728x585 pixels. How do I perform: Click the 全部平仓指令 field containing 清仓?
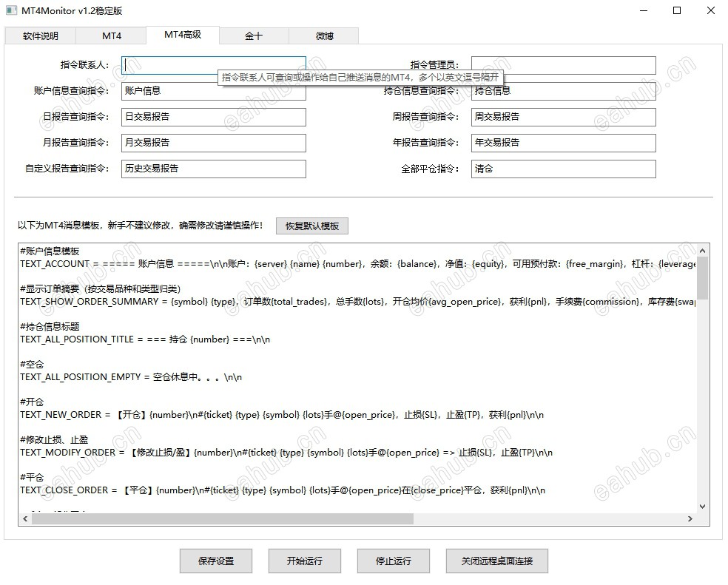(x=563, y=169)
